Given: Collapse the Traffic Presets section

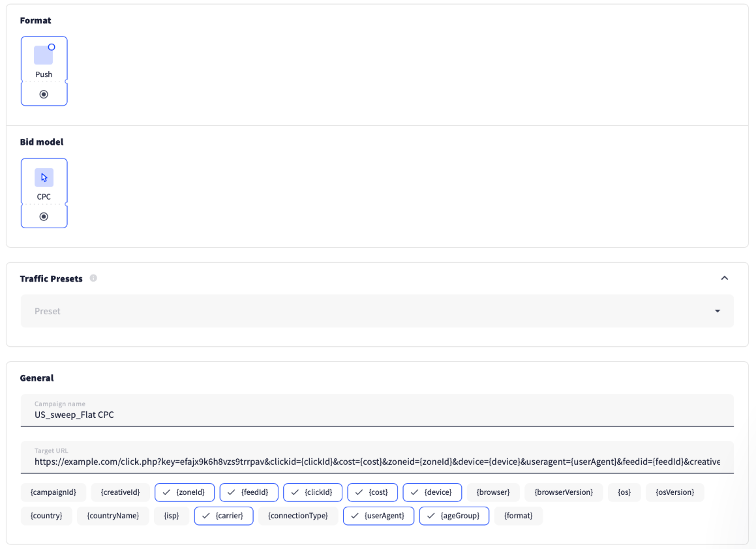Looking at the screenshot, I should (x=724, y=278).
